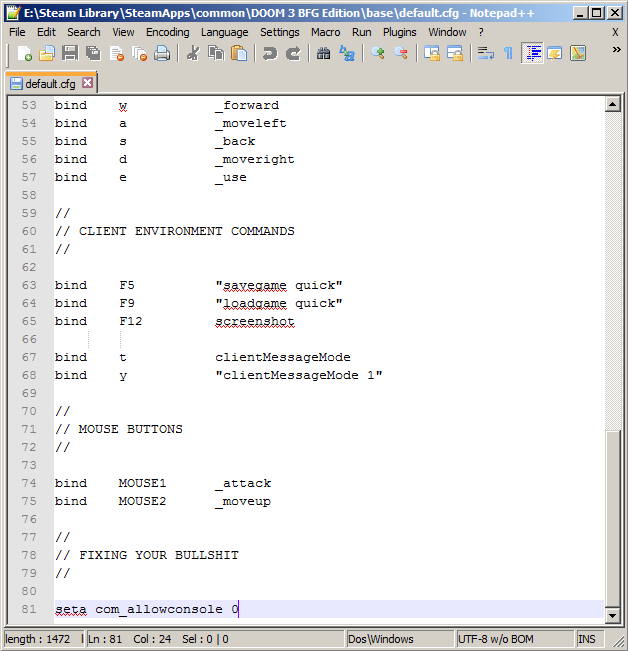Open the Replace dialog icon
This screenshot has height=651, width=628.
pyautogui.click(x=347, y=54)
